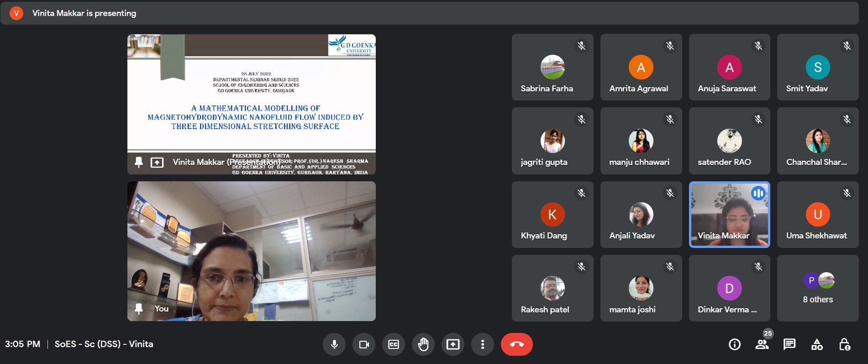Image resolution: width=868 pixels, height=364 pixels.
Task: Toggle the camera button
Action: (x=364, y=344)
